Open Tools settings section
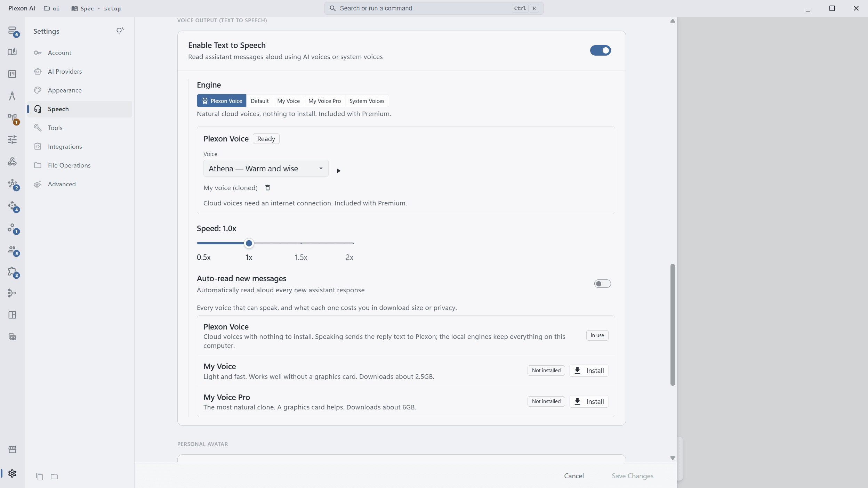This screenshot has height=488, width=868. [80, 128]
